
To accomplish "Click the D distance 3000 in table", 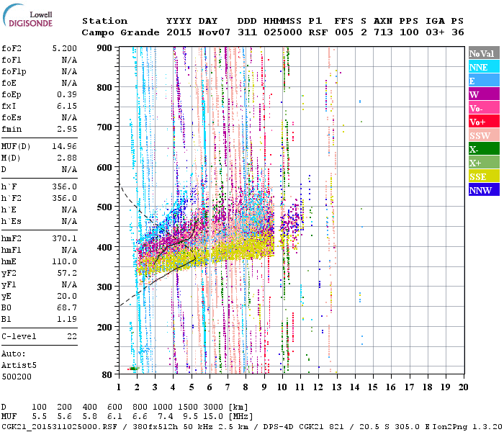I will pos(213,408).
